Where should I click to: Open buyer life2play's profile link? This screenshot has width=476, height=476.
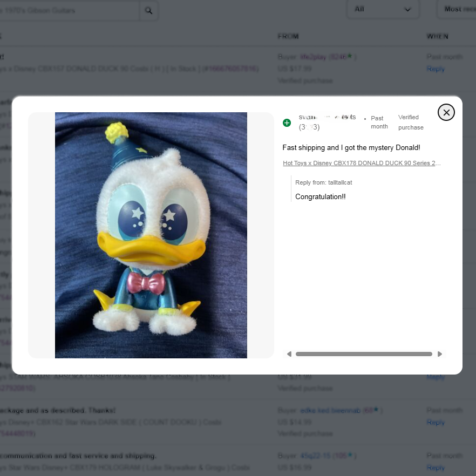click(x=313, y=57)
